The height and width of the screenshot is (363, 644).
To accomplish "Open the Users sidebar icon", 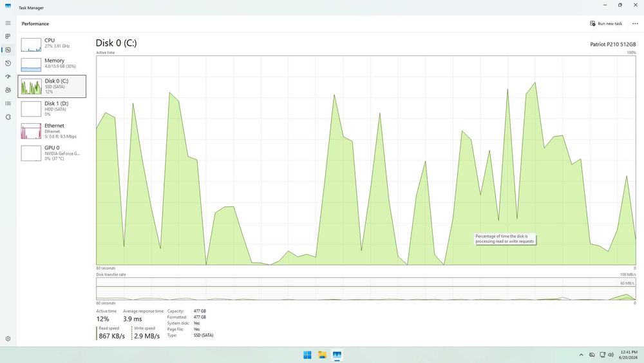I will (8, 90).
